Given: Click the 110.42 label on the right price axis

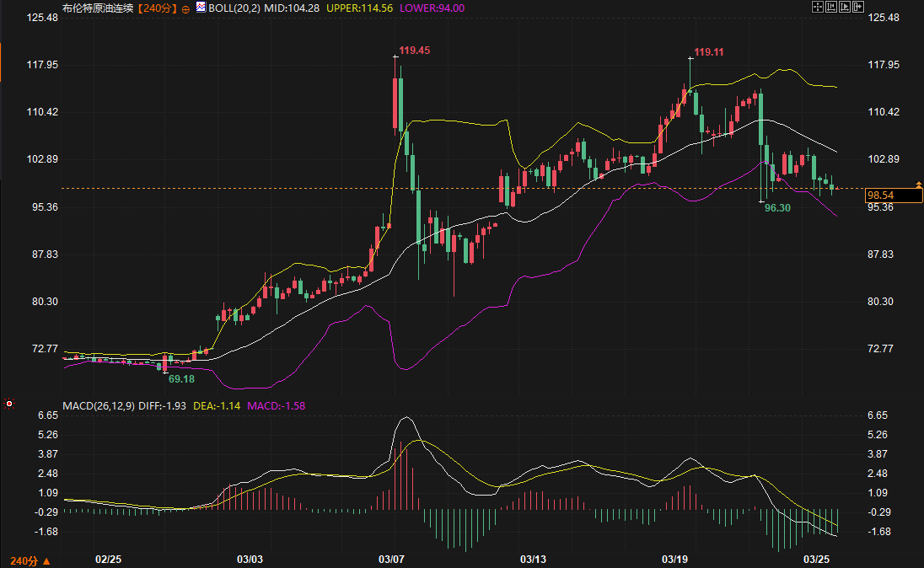Looking at the screenshot, I should tap(884, 112).
